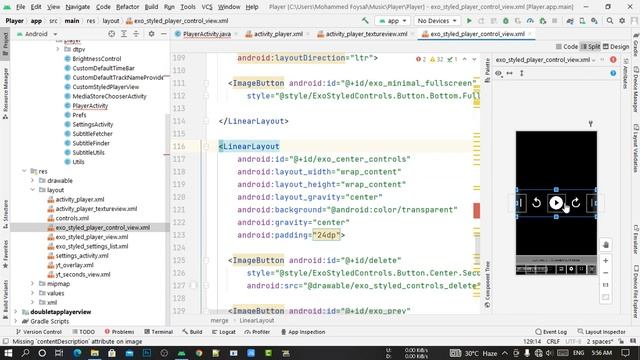The width and height of the screenshot is (640, 360).
Task: Click the build hammer icon
Action: 365,20
